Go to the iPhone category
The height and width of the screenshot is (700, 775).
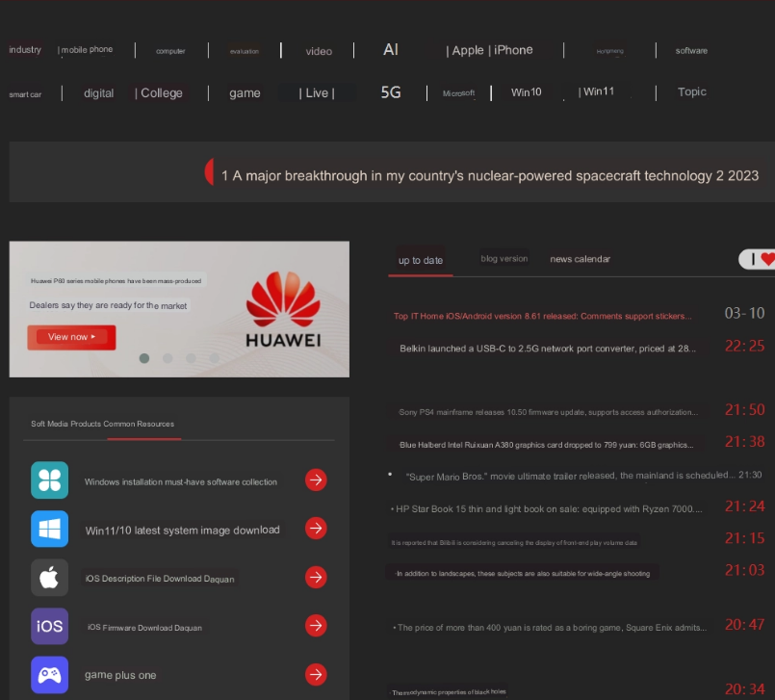coord(513,50)
